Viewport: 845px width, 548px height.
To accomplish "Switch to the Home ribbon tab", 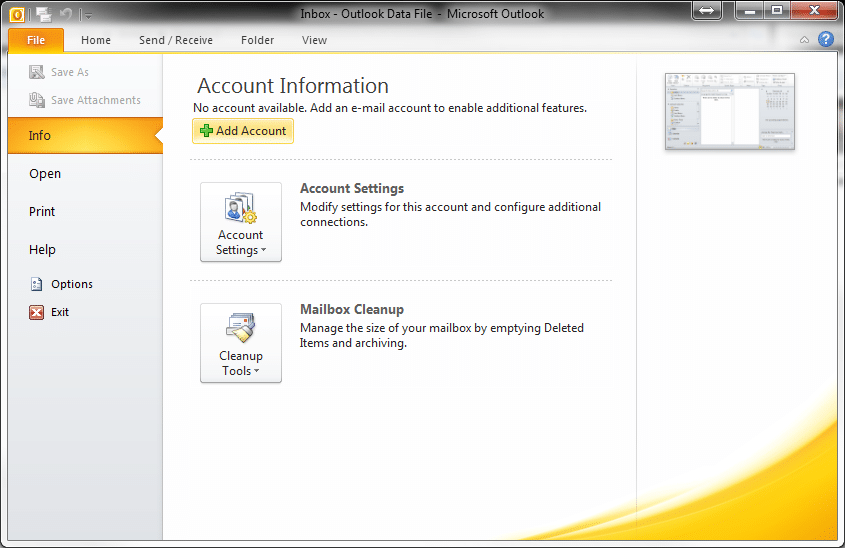I will click(x=96, y=40).
